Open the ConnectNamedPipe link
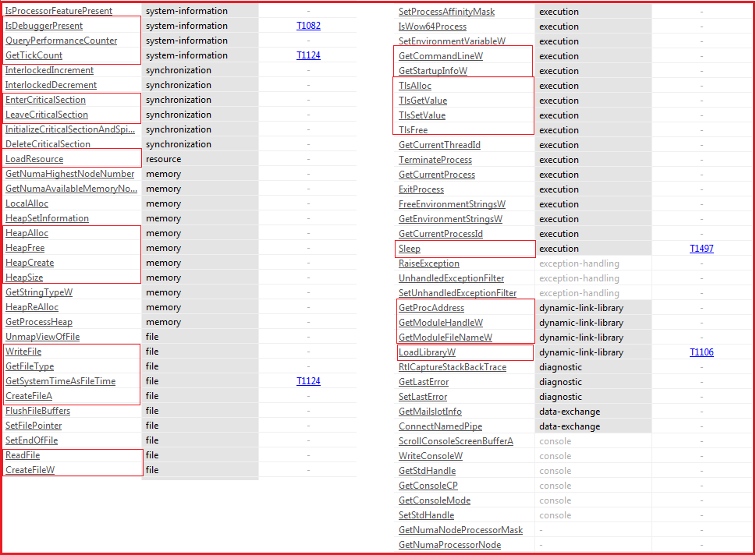This screenshot has height=555, width=756. click(x=441, y=426)
